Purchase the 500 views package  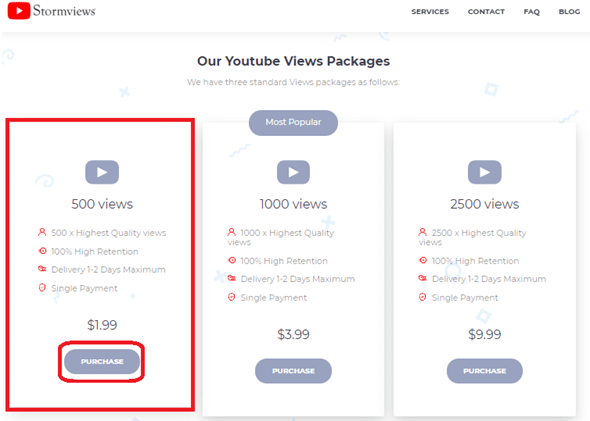pyautogui.click(x=102, y=362)
